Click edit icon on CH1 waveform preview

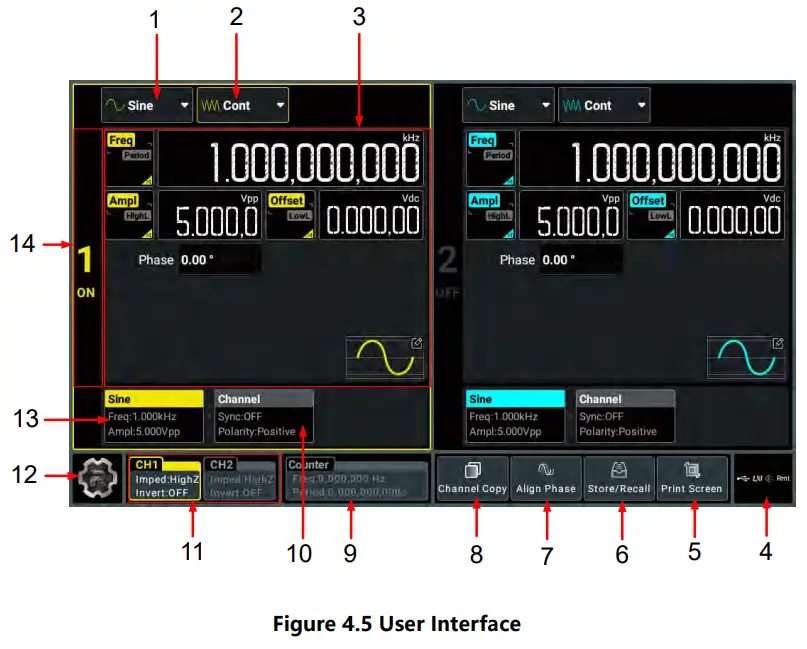click(x=417, y=343)
